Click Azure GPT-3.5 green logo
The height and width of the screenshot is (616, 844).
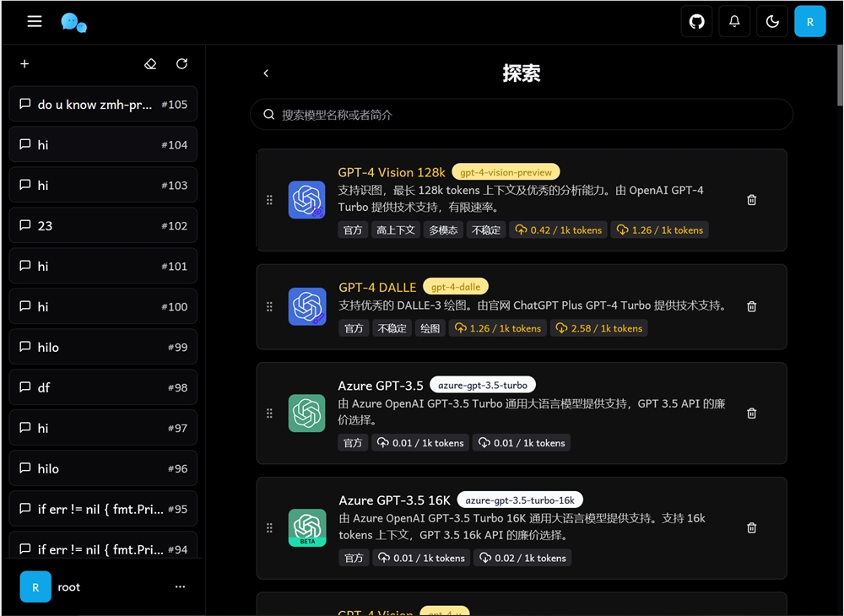[x=307, y=413]
